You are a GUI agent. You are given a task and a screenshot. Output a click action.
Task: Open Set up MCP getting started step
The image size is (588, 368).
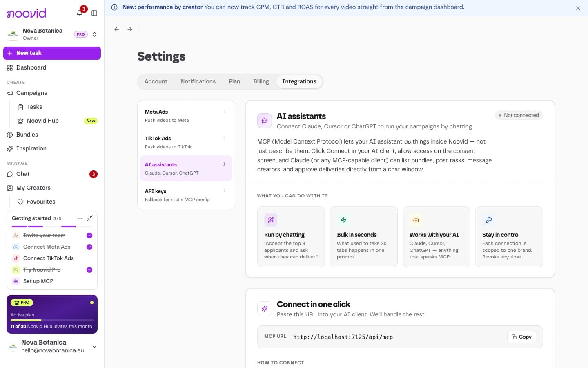click(x=52, y=281)
